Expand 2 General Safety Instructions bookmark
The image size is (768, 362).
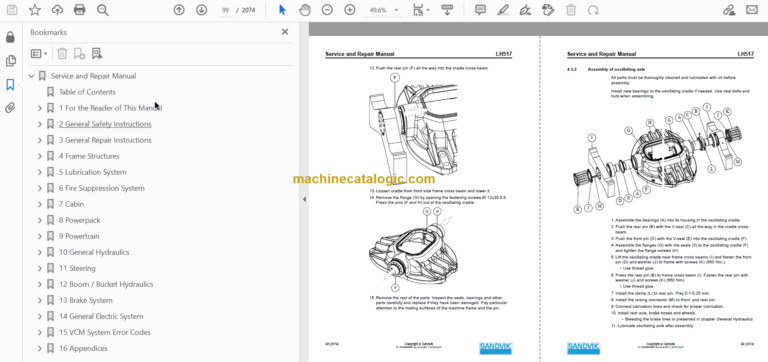point(40,124)
